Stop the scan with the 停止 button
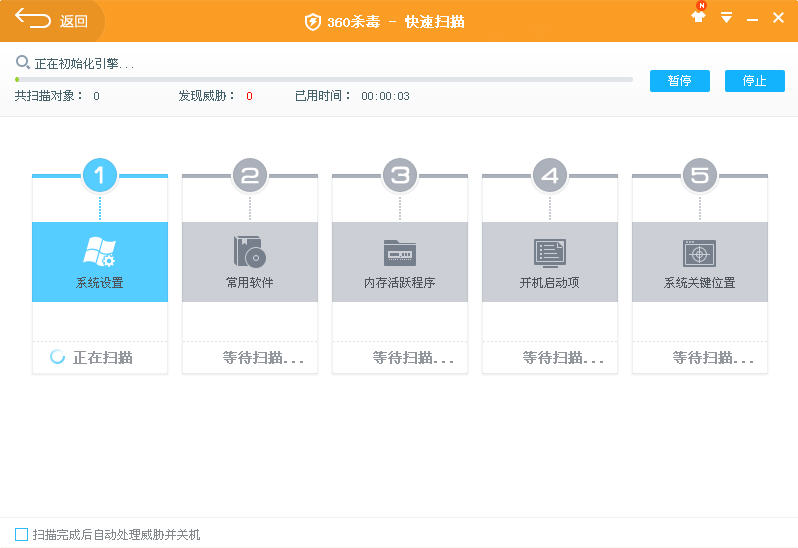Screen dimensions: 798x548 (754, 81)
